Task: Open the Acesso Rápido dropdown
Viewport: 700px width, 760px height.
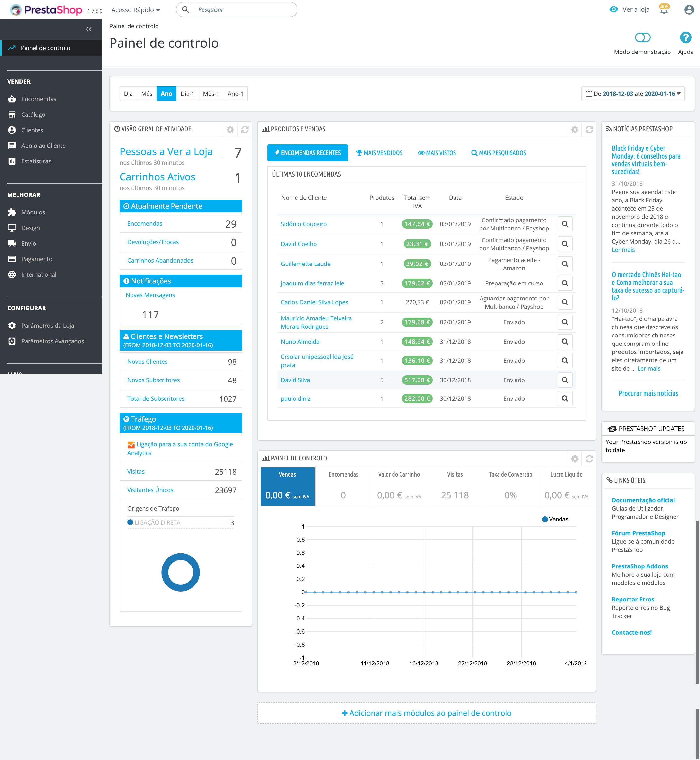Action: (x=135, y=10)
